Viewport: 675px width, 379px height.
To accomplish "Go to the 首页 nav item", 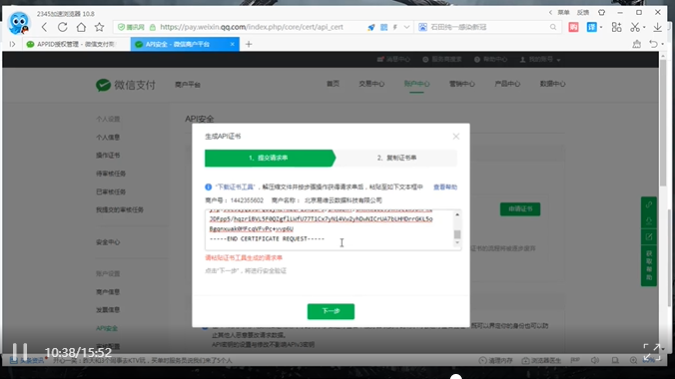I will click(x=333, y=84).
